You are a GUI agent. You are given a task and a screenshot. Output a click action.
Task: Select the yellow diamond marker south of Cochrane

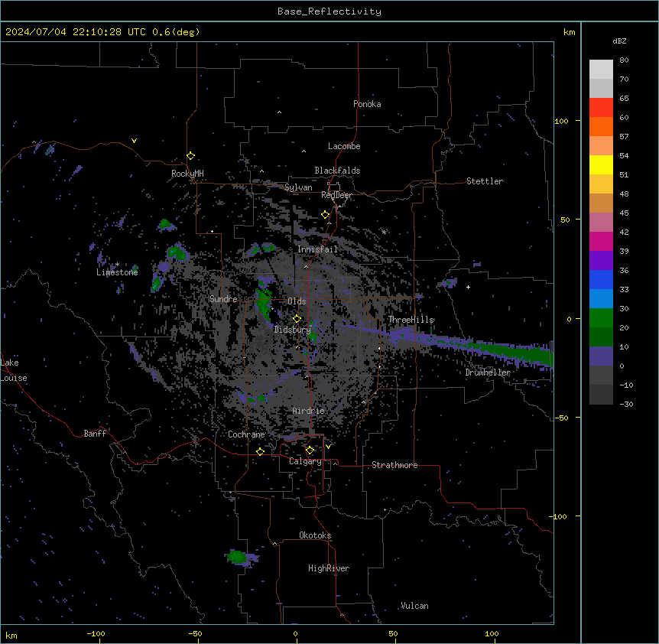click(x=260, y=452)
